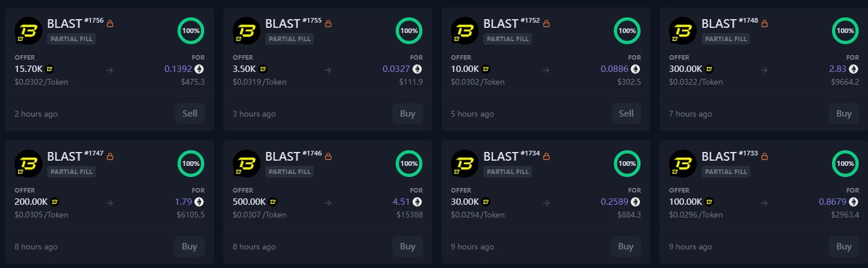Screen dimensions: 868x268
Task: Click the Ethereum icon beside 0.1392
Action: (x=199, y=69)
